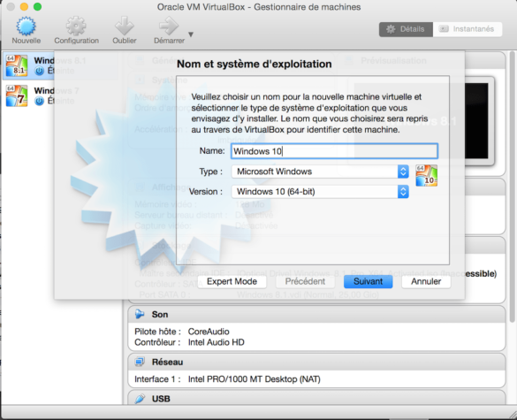Click the details pane vertical scrollbar
The width and height of the screenshot is (517, 420).
(512, 187)
